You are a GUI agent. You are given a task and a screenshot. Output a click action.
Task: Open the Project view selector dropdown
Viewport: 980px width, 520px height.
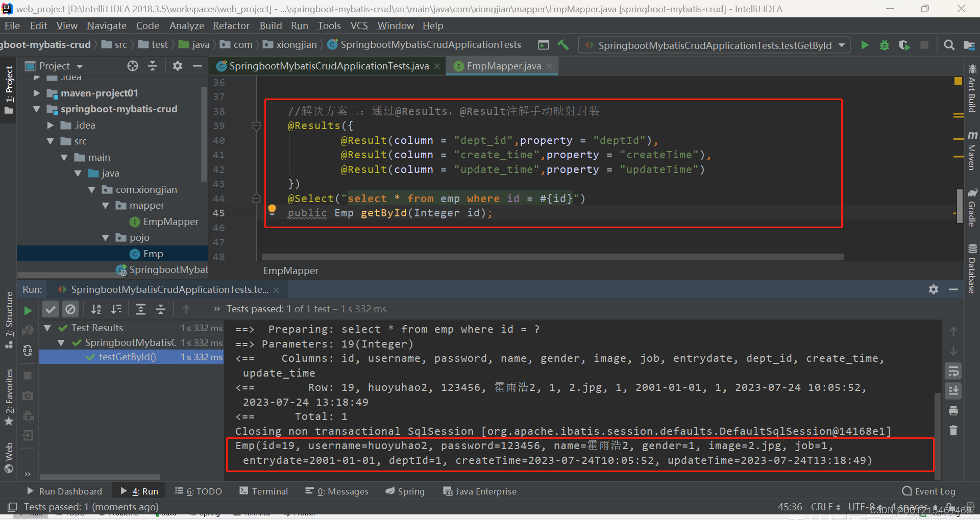[x=54, y=66]
